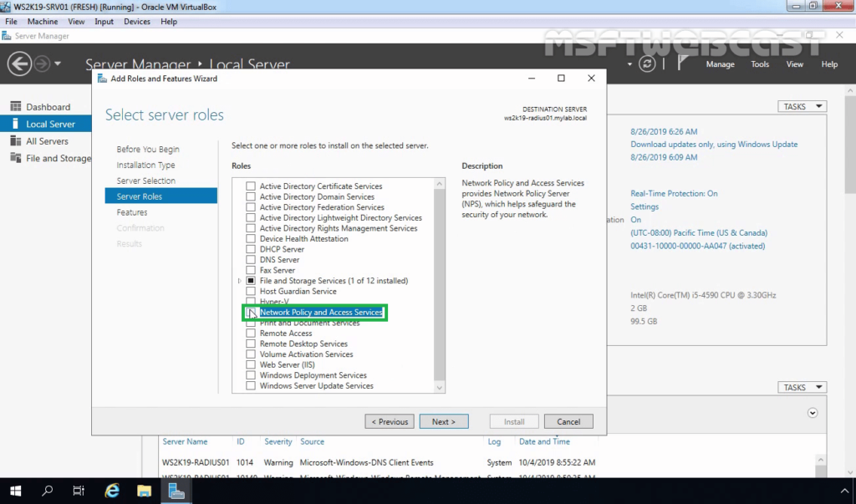
Task: Open product ID activated link
Action: coord(698,246)
